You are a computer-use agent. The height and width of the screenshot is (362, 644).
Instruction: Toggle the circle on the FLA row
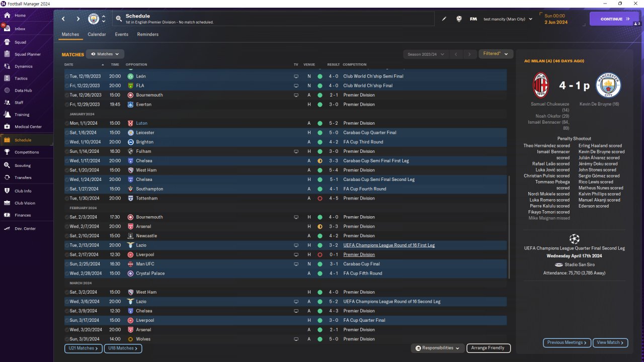pyautogui.click(x=67, y=85)
